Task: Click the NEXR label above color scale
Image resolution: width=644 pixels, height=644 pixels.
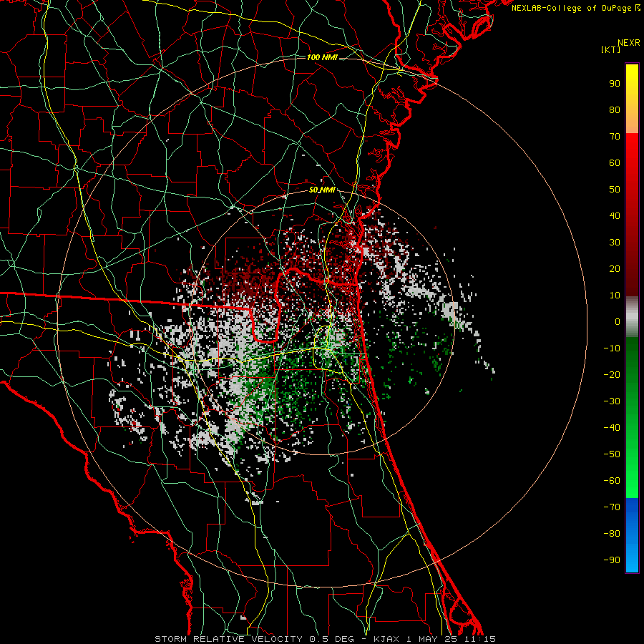Action: pyautogui.click(x=629, y=43)
